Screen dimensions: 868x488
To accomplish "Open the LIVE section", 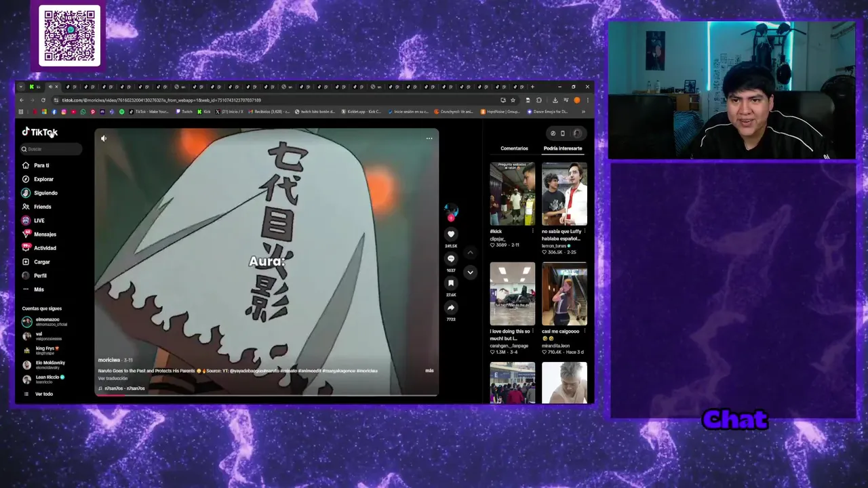I will coord(33,220).
